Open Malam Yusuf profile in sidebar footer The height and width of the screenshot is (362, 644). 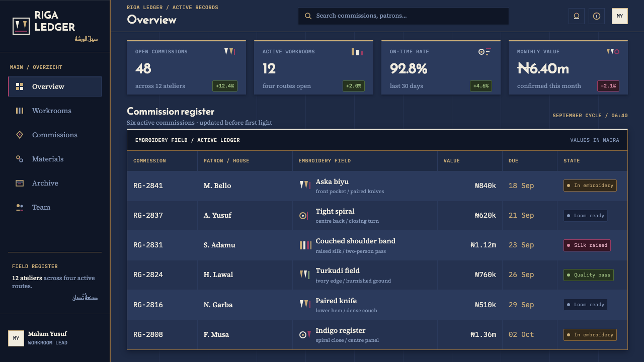coord(55,338)
